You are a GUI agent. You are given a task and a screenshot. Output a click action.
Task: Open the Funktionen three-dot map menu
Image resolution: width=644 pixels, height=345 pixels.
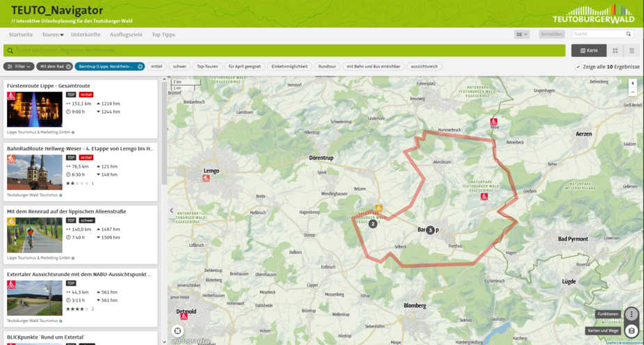[631, 314]
